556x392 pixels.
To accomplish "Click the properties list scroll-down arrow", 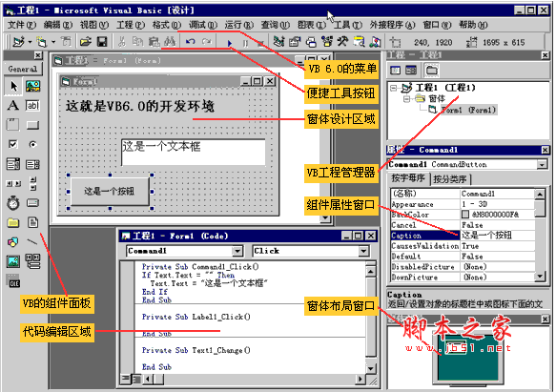I will click(x=540, y=277).
